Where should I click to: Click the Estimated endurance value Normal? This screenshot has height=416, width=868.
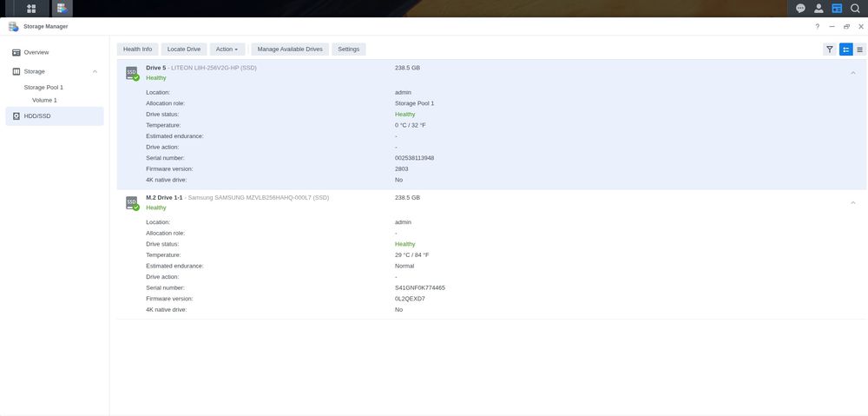(x=404, y=266)
